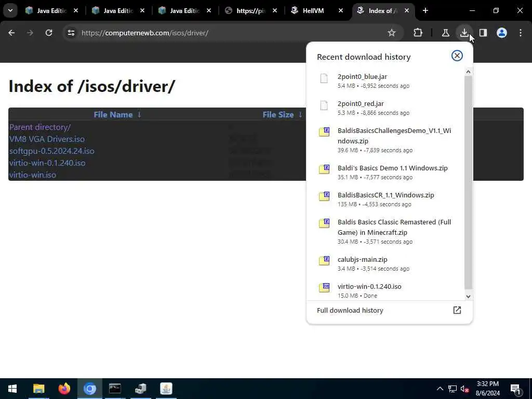Download VM8 VGA Drivers.iso link

tap(47, 139)
